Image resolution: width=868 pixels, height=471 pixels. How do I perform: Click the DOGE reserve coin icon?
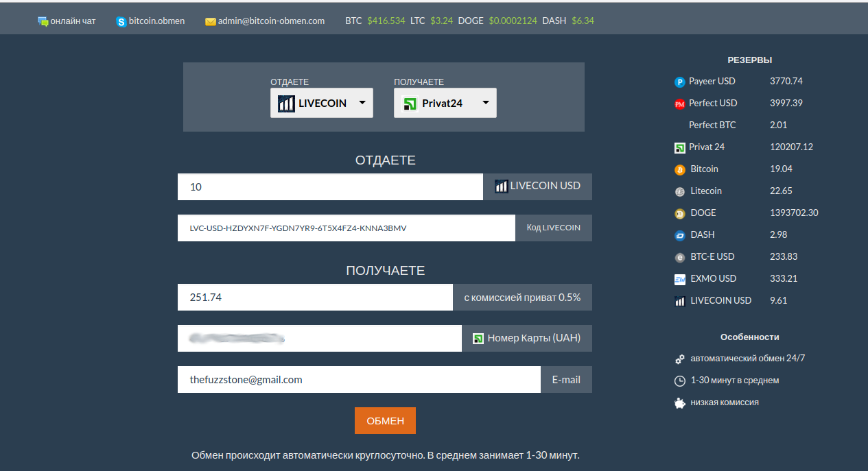[x=680, y=213]
